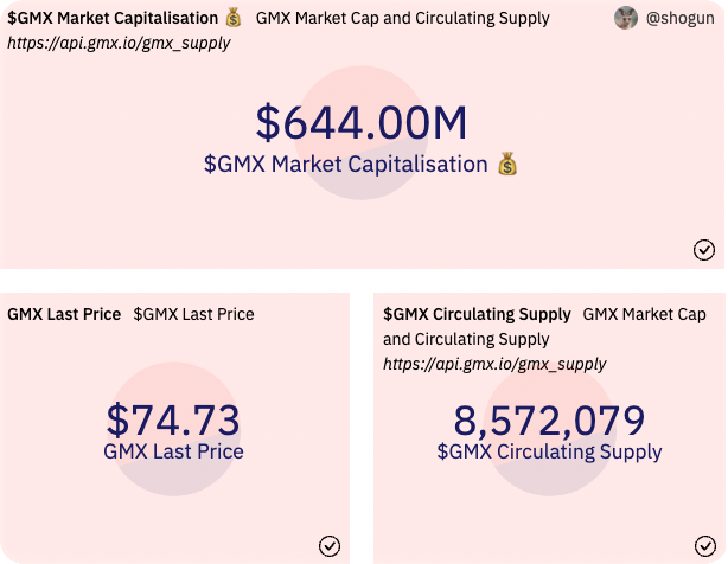Open the top panel's GMX Market Cap query link
The height and width of the screenshot is (564, 728).
point(402,18)
